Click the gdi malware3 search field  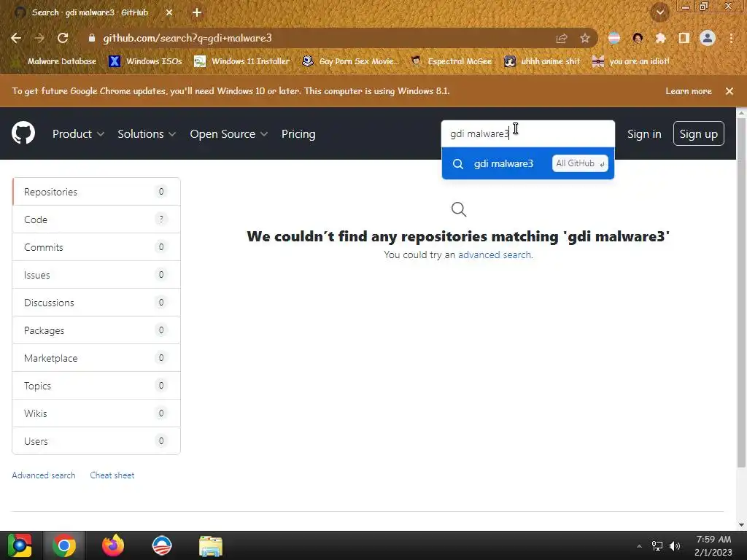click(x=528, y=134)
